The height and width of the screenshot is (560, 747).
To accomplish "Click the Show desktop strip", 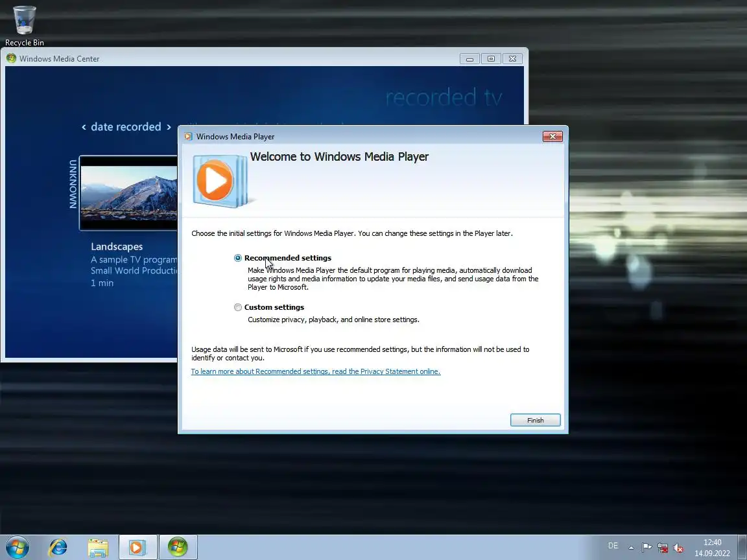I will (x=742, y=547).
